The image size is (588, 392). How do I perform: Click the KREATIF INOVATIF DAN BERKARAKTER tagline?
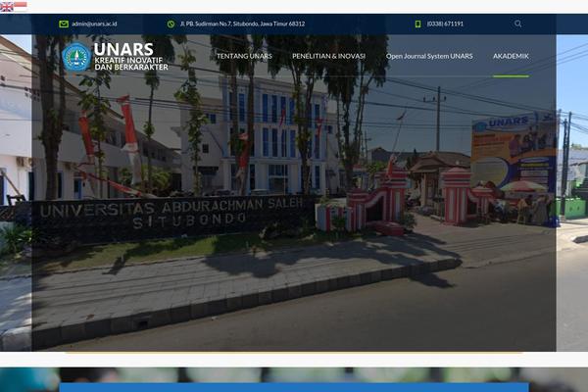[x=131, y=64]
